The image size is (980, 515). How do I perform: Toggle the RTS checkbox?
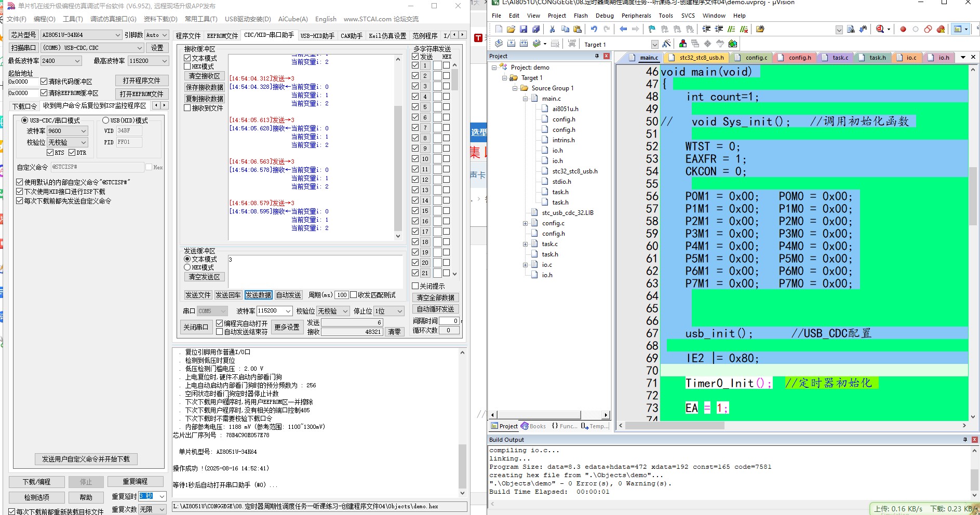coord(50,153)
